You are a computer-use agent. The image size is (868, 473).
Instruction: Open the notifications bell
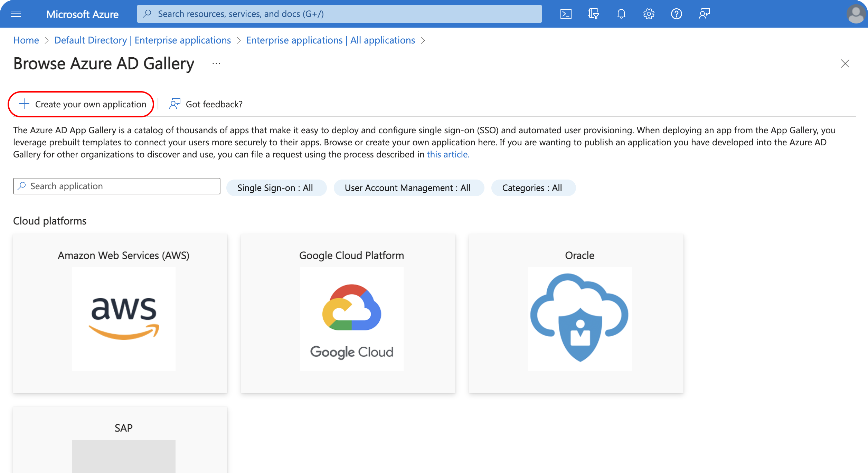point(621,14)
